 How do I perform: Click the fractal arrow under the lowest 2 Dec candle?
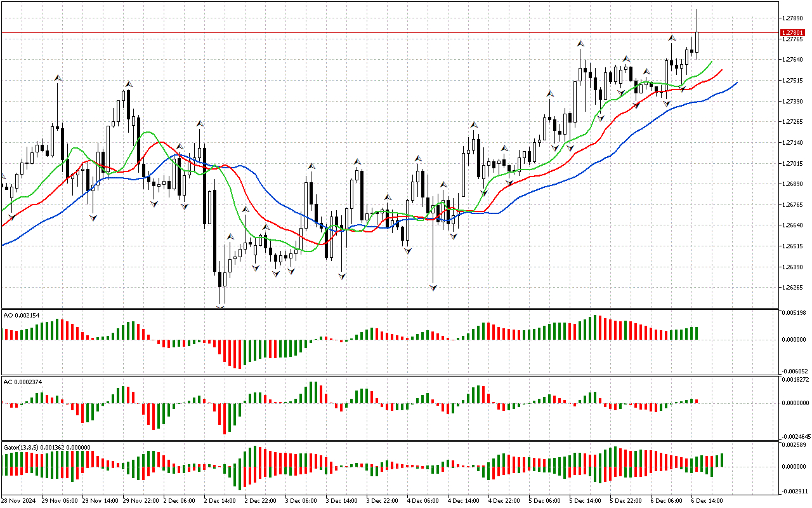point(220,307)
